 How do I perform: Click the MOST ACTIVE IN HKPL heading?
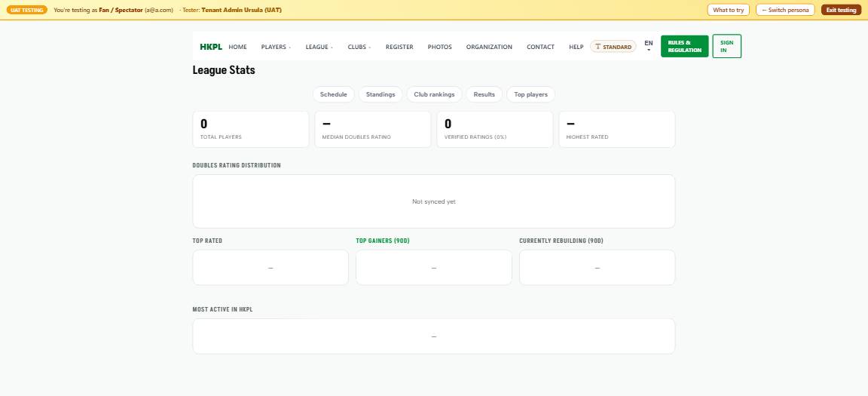(222, 309)
